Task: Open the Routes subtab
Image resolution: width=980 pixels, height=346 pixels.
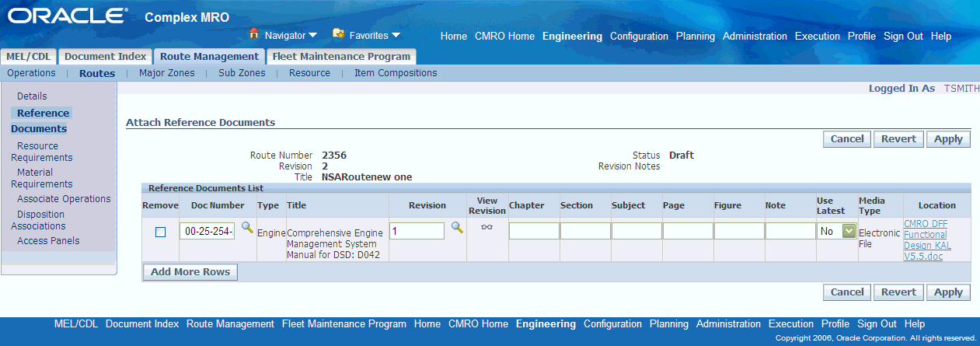Action: pos(97,74)
